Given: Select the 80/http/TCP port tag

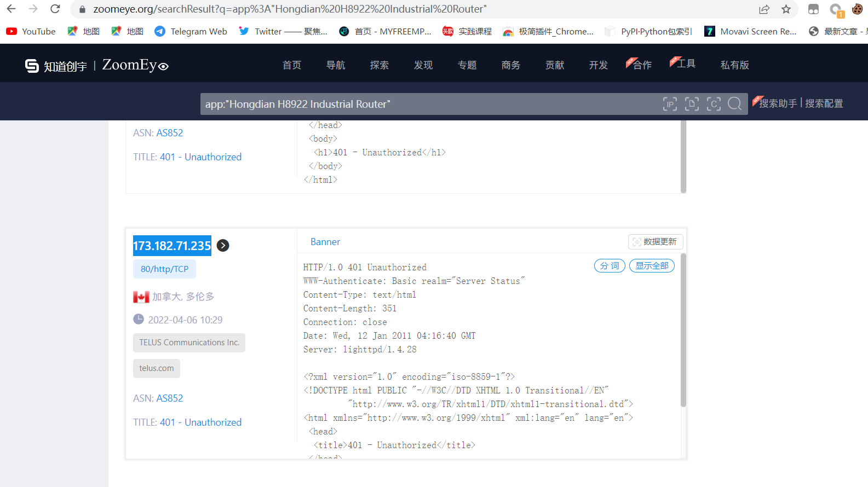Looking at the screenshot, I should 164,269.
